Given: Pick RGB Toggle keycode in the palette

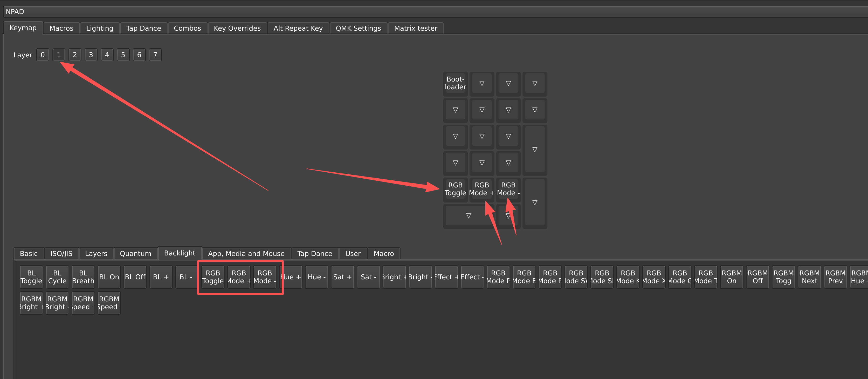Looking at the screenshot, I should click(x=213, y=277).
